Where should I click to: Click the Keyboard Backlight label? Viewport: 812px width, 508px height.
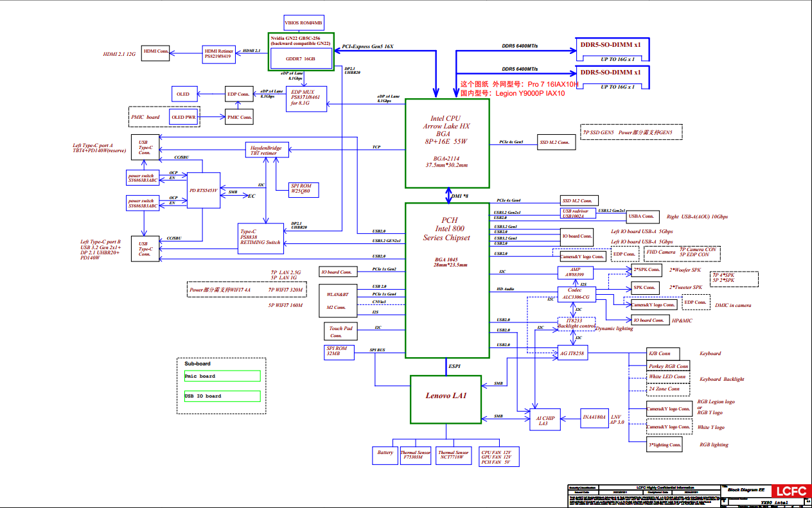click(721, 379)
